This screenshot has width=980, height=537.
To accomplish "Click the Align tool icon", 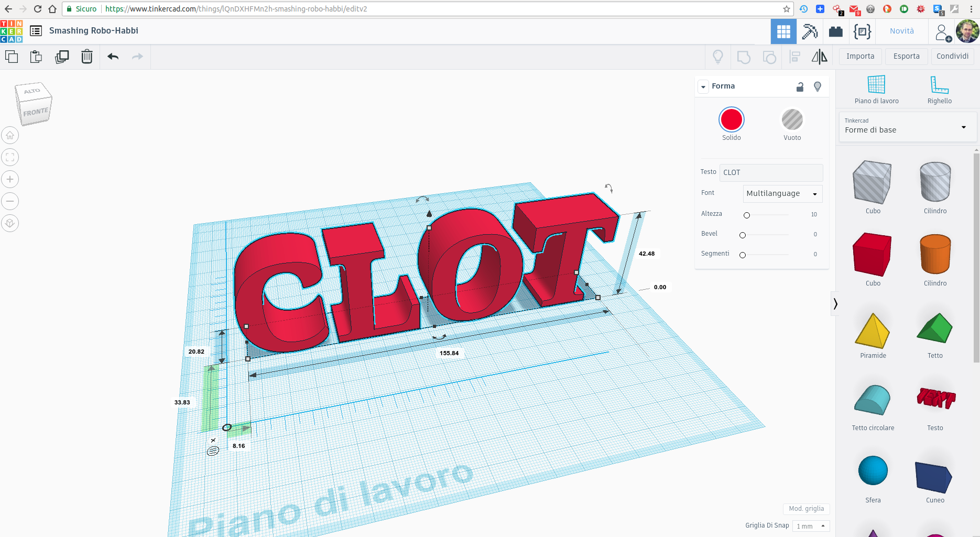I will point(795,57).
